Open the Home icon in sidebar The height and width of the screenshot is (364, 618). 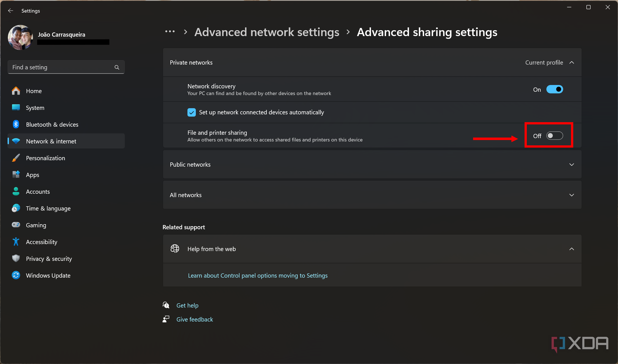(16, 91)
